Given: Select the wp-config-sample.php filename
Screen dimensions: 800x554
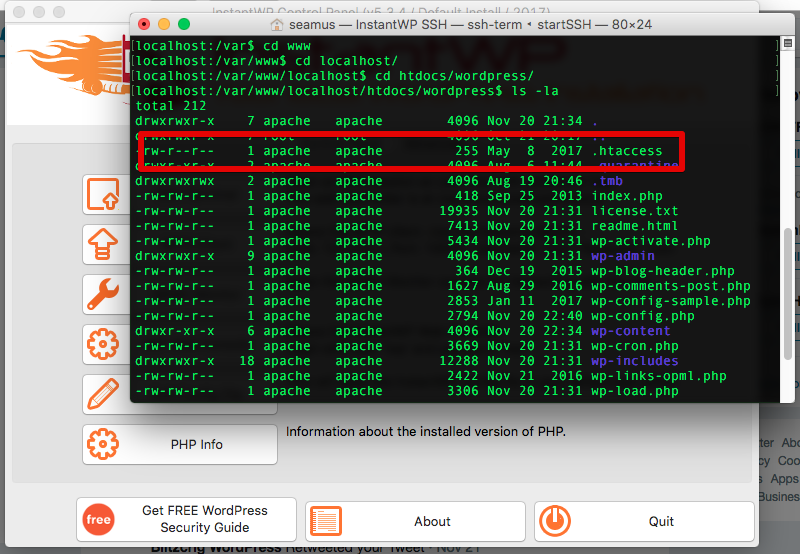Looking at the screenshot, I should tap(670, 301).
